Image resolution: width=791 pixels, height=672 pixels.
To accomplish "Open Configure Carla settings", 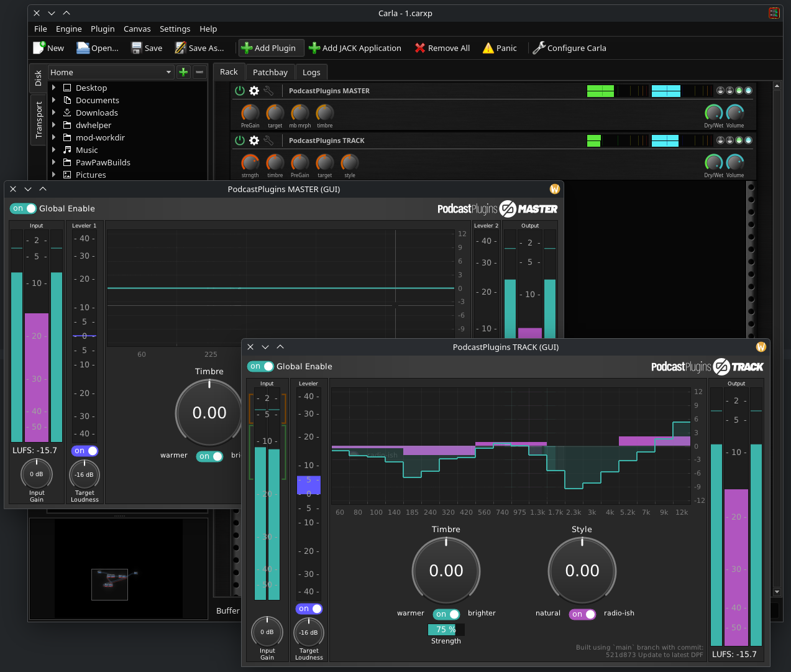I will pos(569,48).
